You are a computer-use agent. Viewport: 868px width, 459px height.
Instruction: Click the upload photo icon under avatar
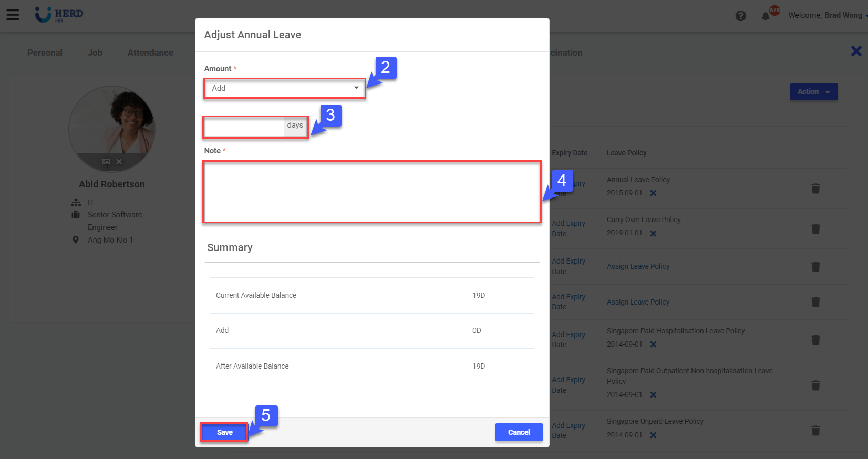[x=106, y=162]
